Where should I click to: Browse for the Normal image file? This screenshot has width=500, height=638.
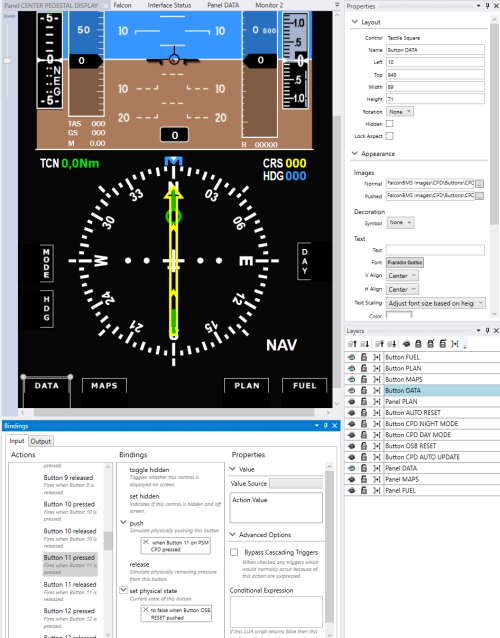point(480,184)
